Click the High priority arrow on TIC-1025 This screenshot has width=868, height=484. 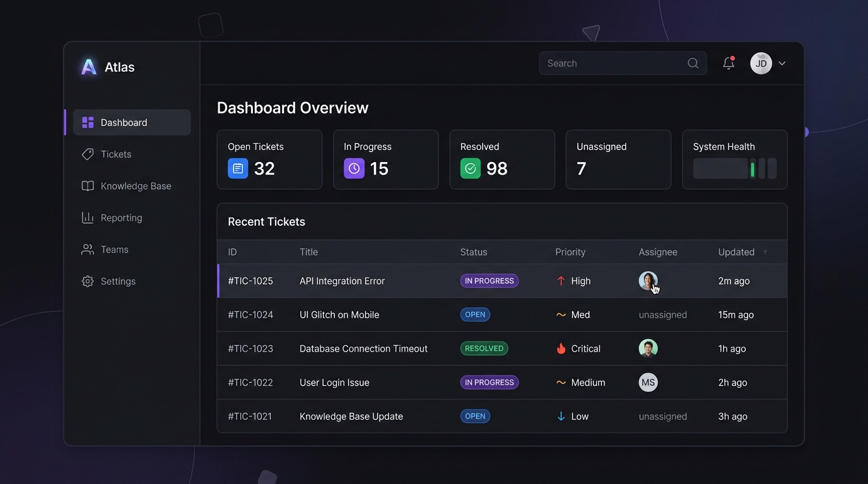pos(561,281)
